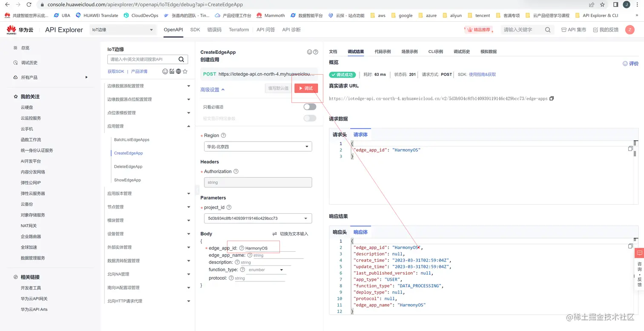Expand 点位表模板管理 category

click(148, 113)
